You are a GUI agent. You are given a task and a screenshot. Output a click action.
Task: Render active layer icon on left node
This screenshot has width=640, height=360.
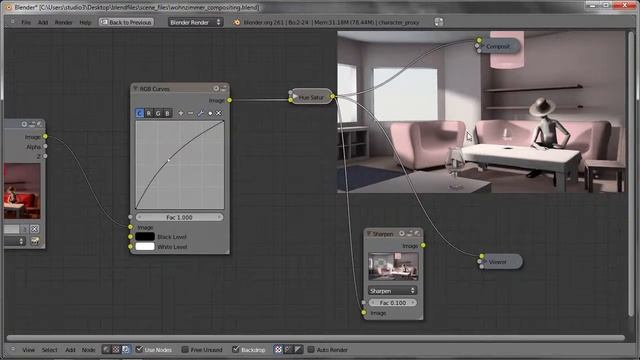point(35,241)
